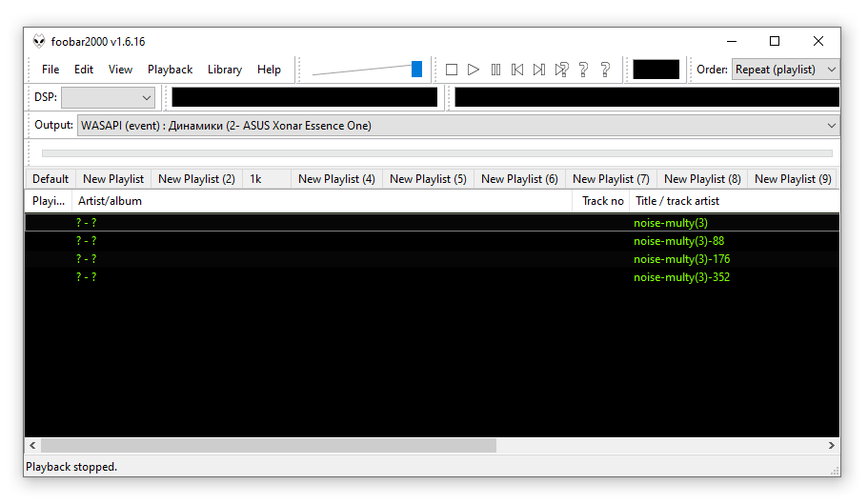
Task: Maximize the foobar2000 window
Action: point(775,42)
